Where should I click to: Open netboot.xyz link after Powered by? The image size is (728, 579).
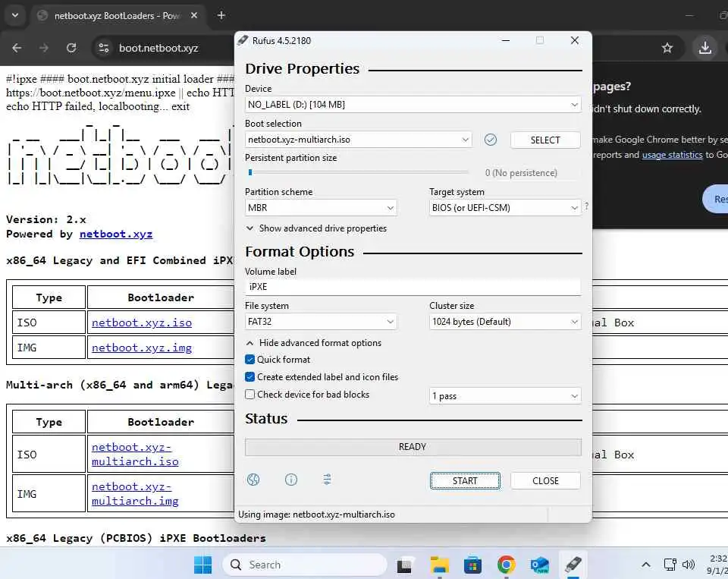point(116,234)
